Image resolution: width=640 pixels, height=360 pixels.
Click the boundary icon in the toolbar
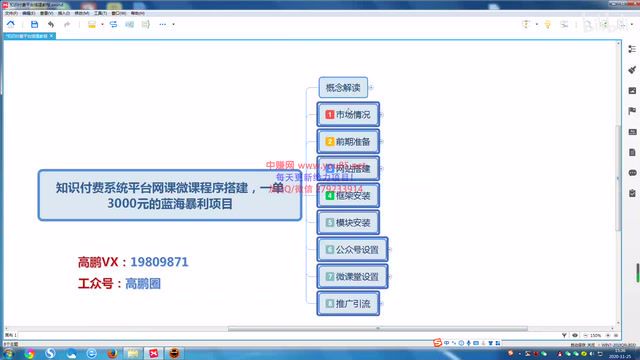point(129,24)
